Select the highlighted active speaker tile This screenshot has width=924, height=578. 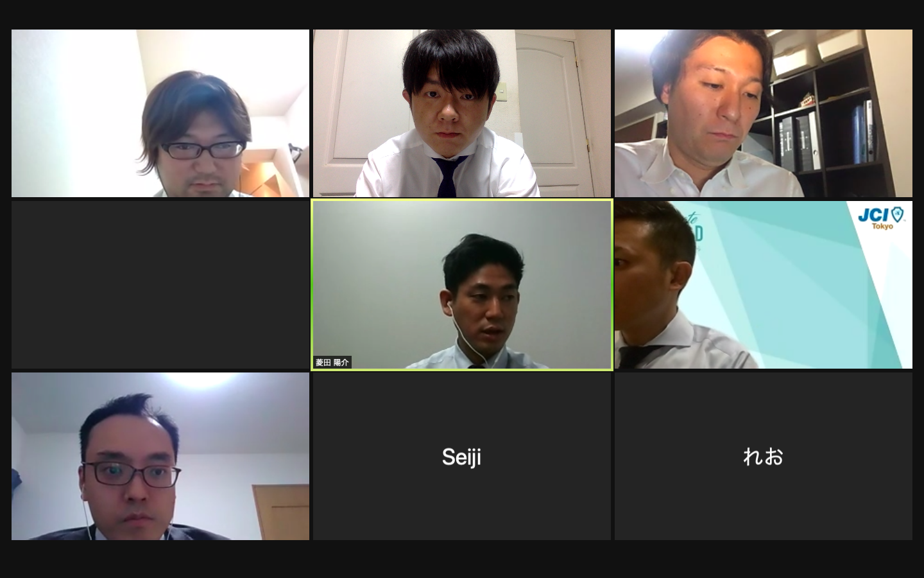pyautogui.click(x=462, y=285)
